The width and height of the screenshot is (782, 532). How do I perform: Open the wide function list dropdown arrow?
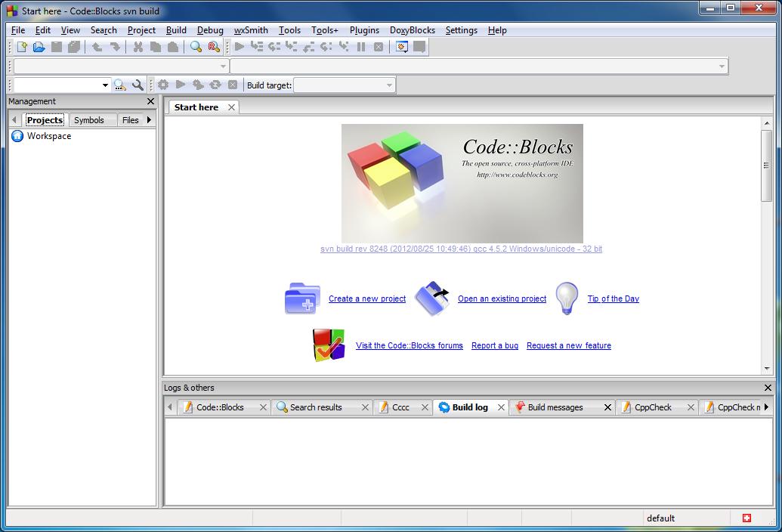(x=722, y=66)
